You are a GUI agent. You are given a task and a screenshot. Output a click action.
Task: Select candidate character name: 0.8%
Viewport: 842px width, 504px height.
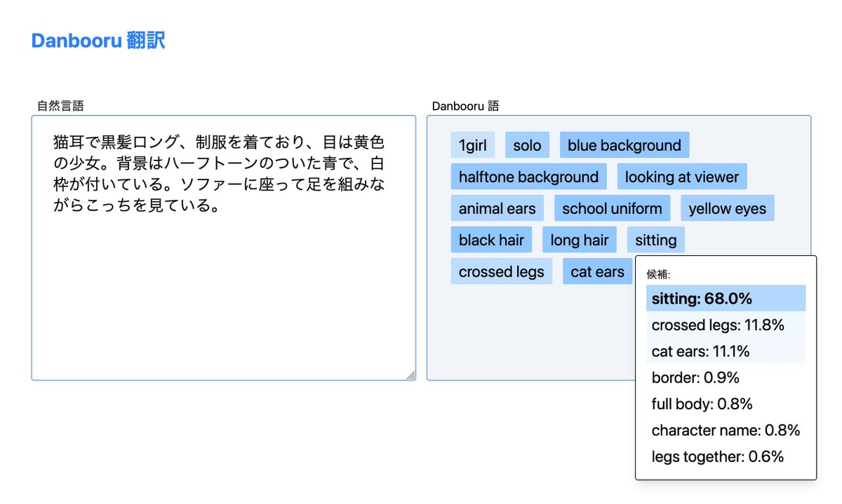(726, 430)
